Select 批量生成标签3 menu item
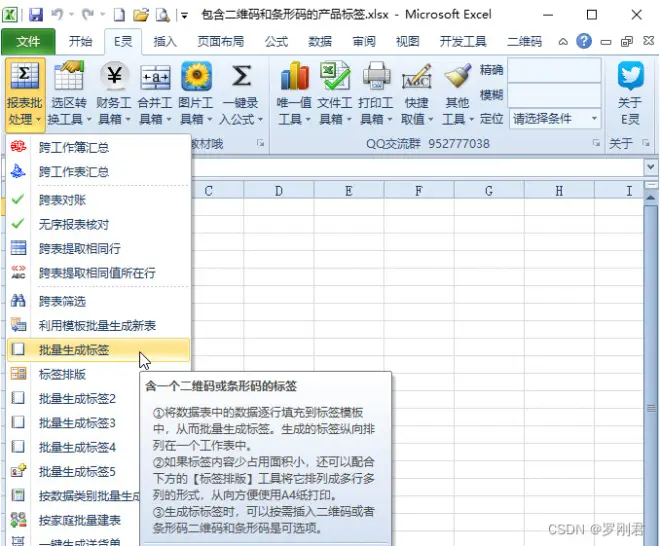 (73, 423)
